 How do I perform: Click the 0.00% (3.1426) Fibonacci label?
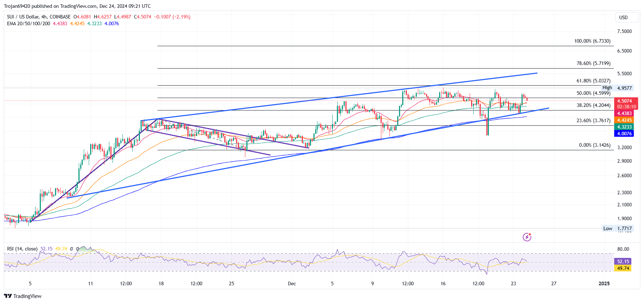tap(595, 145)
